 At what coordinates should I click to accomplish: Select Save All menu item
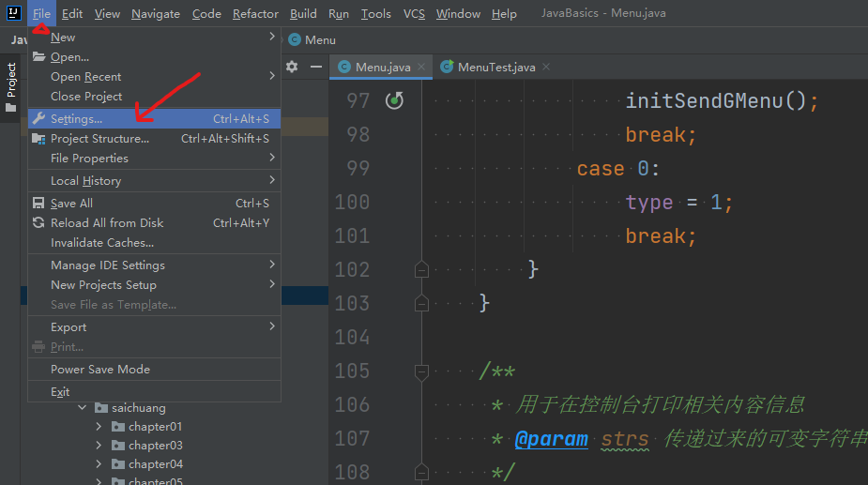coord(154,204)
